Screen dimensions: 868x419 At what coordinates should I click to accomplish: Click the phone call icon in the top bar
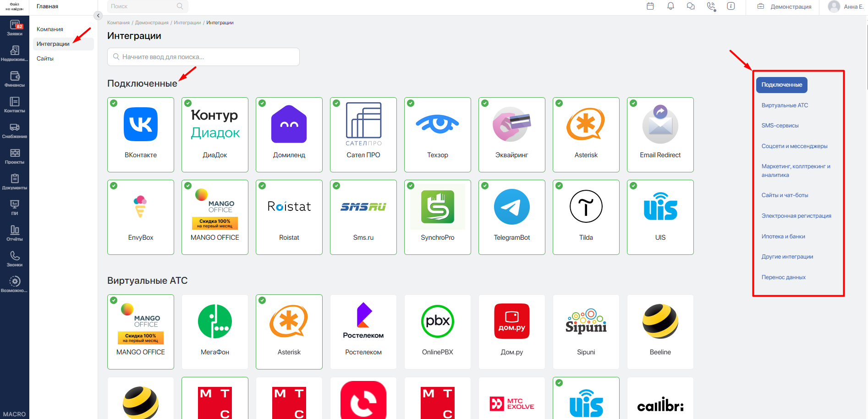(711, 6)
